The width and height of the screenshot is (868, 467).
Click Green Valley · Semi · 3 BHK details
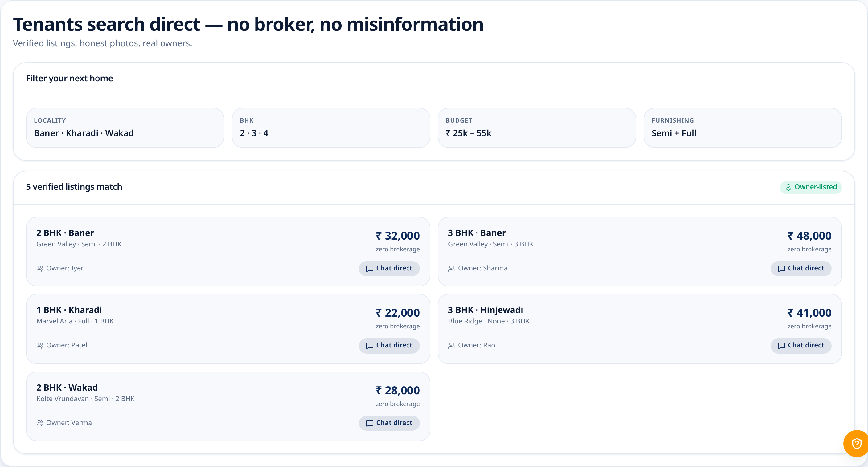(x=491, y=244)
